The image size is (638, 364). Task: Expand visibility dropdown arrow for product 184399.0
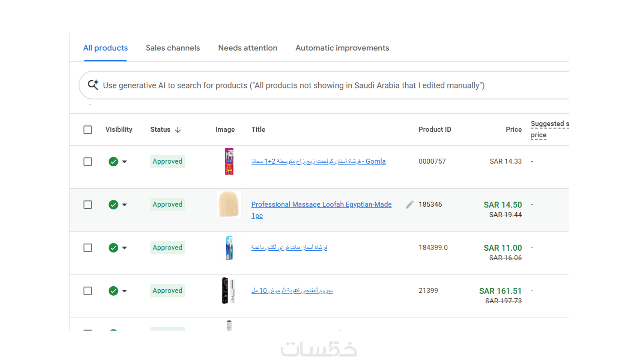point(125,248)
